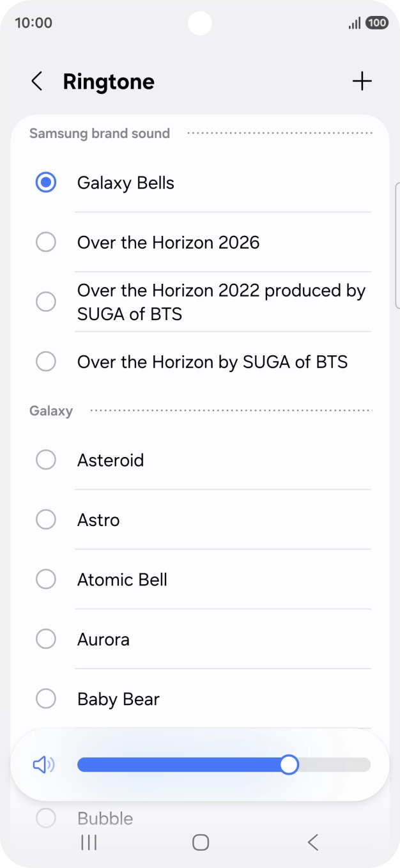Tap the speaker icon on the volume bar
The image size is (400, 868).
(43, 764)
